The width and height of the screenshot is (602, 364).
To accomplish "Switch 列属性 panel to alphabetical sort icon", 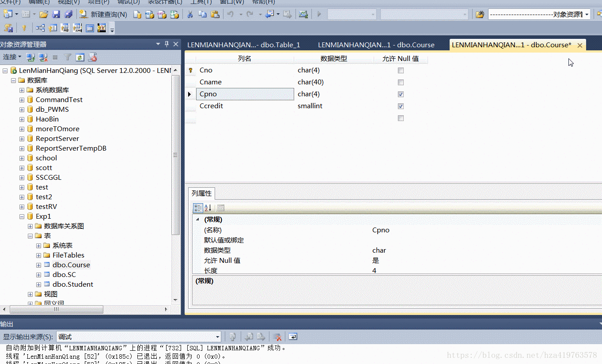I will point(207,208).
